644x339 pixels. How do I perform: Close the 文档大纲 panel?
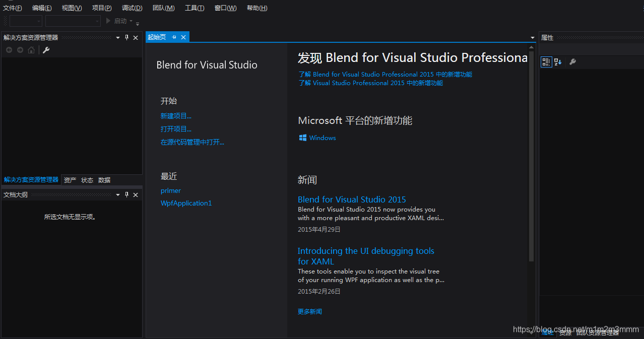[136, 195]
